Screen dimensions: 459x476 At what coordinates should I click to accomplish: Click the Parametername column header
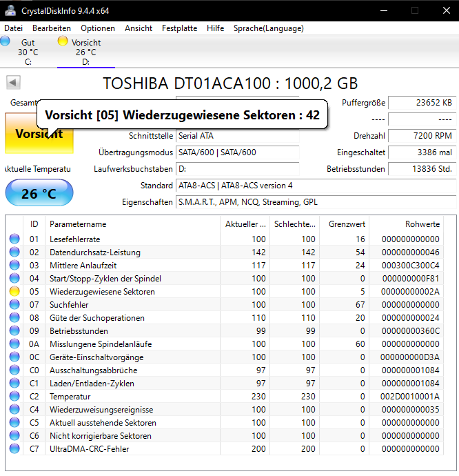(x=132, y=224)
